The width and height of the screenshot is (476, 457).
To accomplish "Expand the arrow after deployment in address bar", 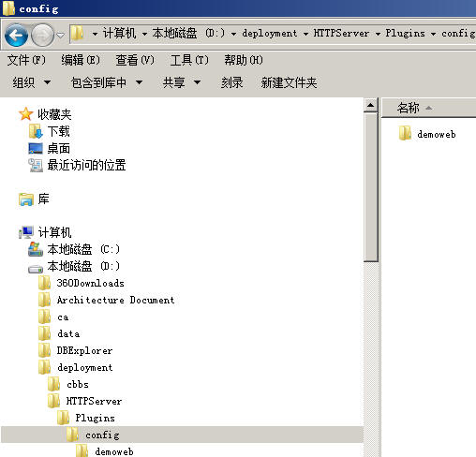I will (x=305, y=34).
